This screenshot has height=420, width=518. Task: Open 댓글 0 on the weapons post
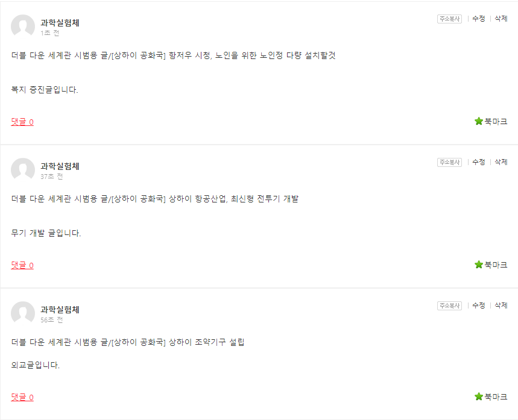click(22, 265)
